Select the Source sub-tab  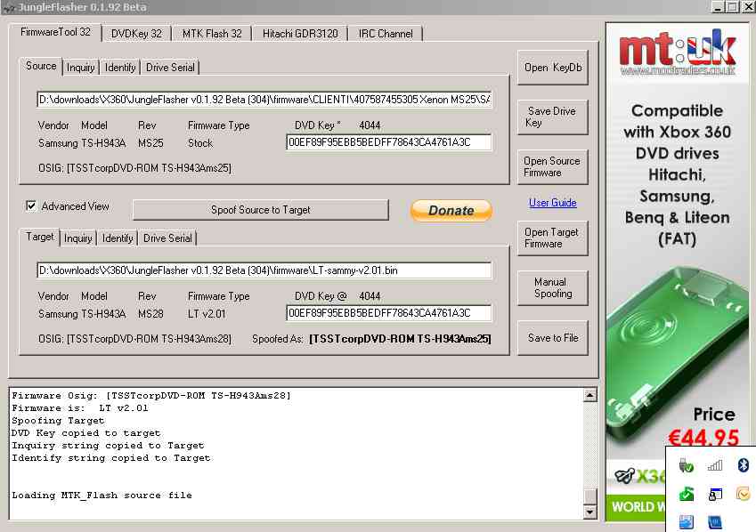(x=41, y=66)
